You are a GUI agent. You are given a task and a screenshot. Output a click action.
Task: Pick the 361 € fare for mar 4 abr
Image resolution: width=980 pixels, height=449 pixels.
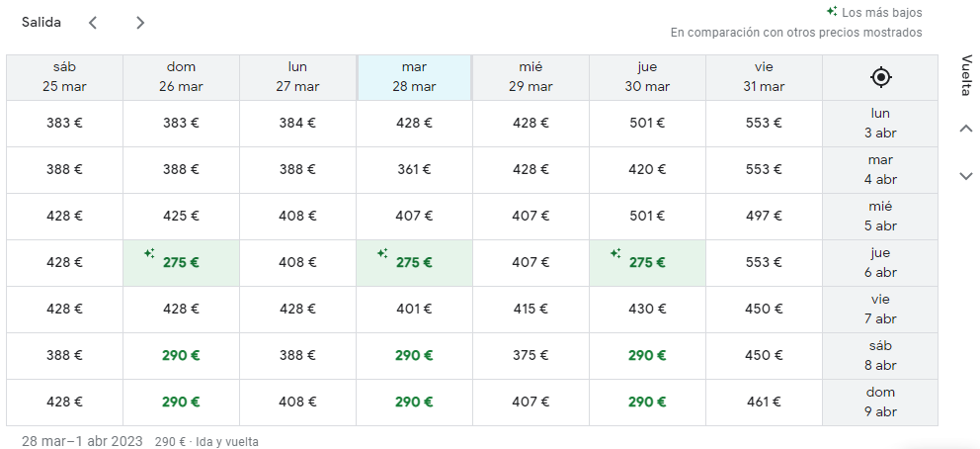pyautogui.click(x=414, y=169)
